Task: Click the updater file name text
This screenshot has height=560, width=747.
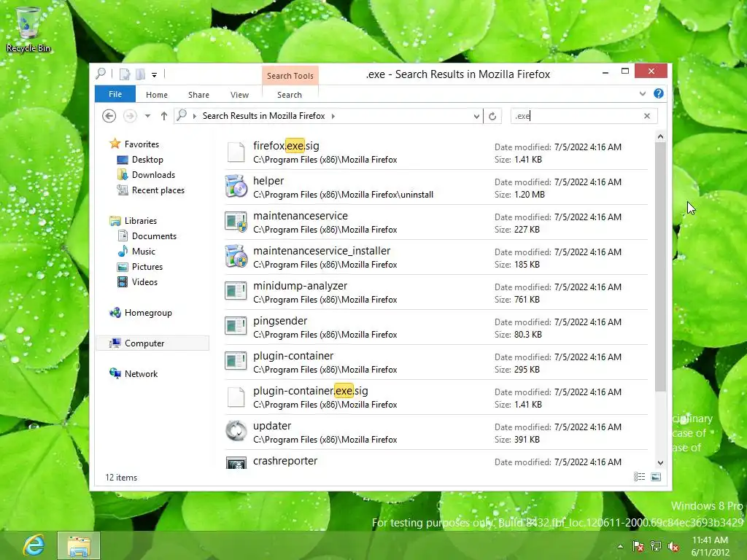Action: (x=272, y=426)
